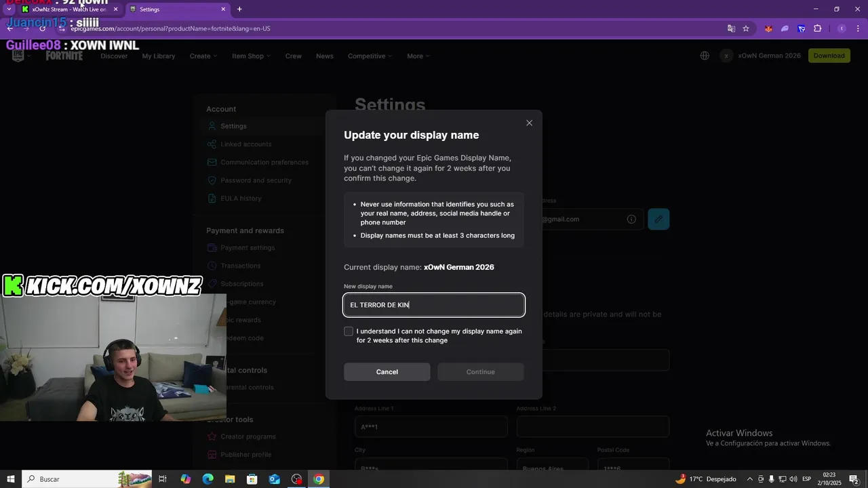Click the email edit pencil button
The width and height of the screenshot is (868, 488).
658,219
